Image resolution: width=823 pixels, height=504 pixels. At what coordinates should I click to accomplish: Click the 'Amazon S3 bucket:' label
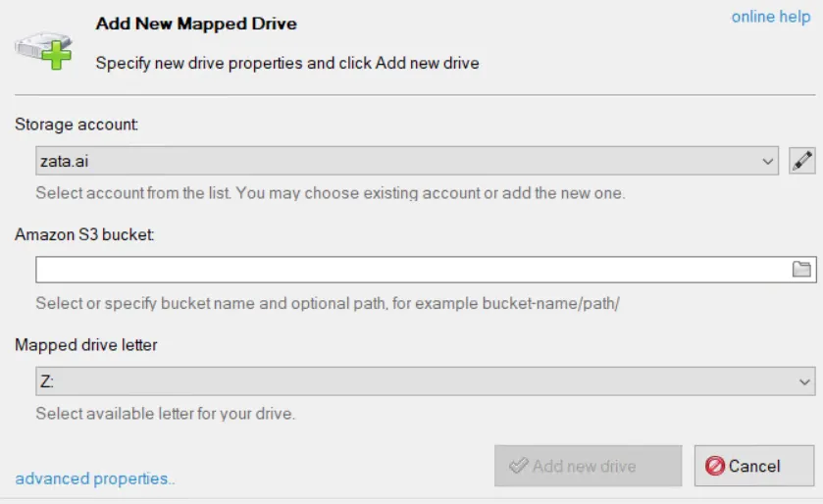pos(84,234)
